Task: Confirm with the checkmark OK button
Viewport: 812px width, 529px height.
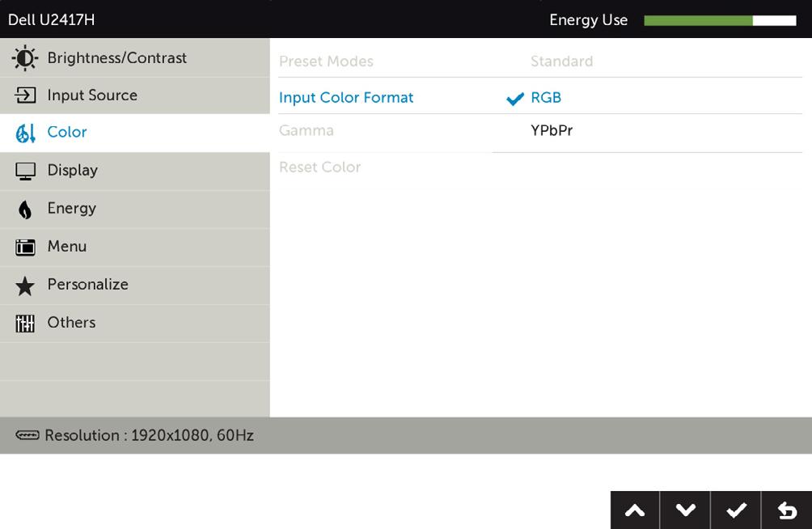Action: tap(736, 510)
